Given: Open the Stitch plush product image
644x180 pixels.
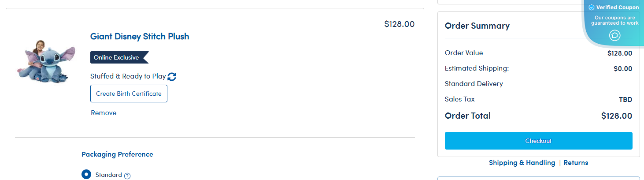Looking at the screenshot, I should (x=44, y=60).
